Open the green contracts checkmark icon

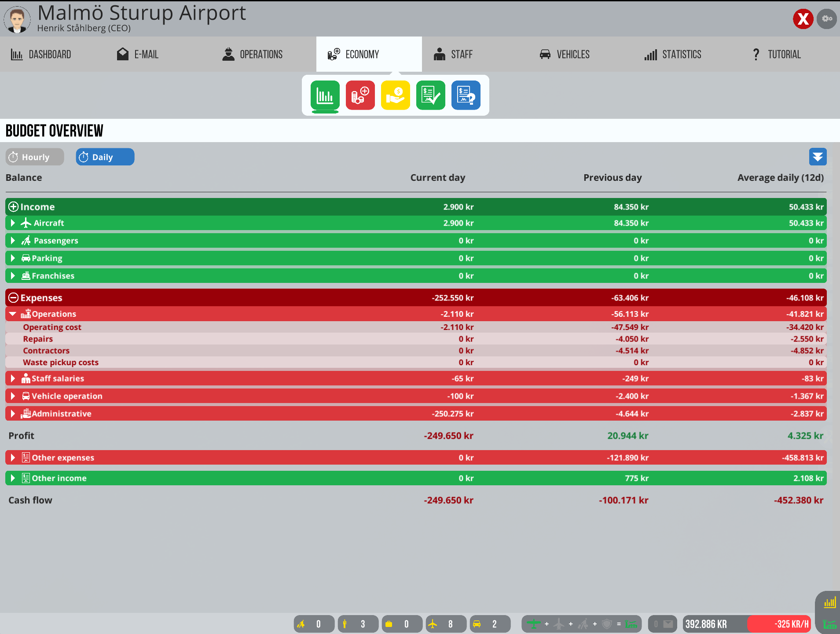click(x=430, y=95)
